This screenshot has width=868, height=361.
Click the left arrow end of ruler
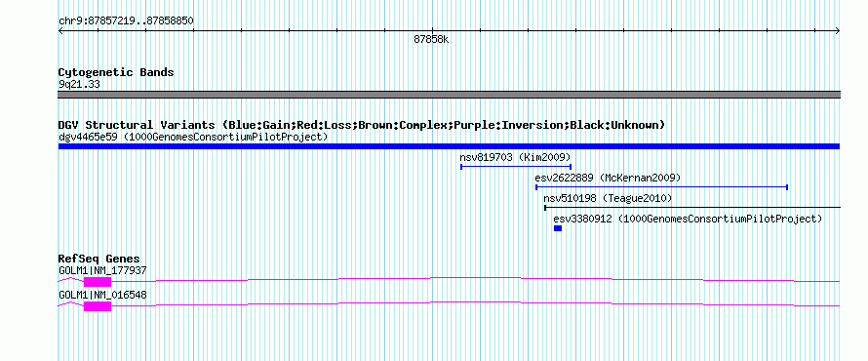tap(60, 31)
